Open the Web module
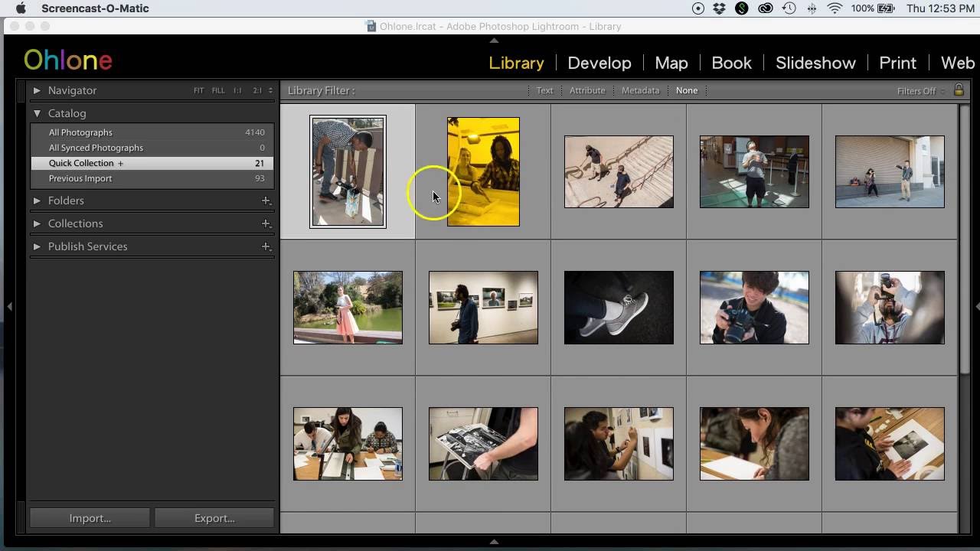 coord(958,63)
